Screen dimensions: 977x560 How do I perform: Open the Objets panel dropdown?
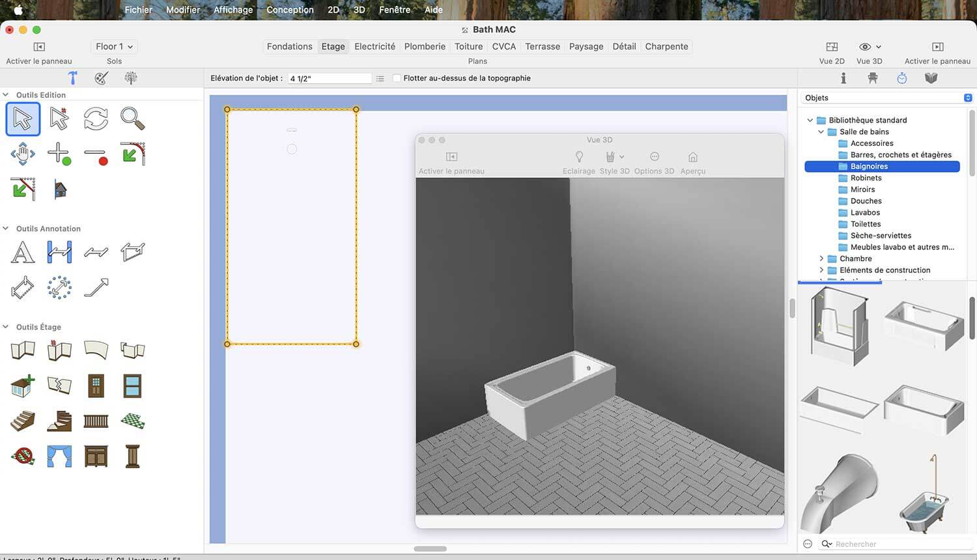[x=886, y=98]
